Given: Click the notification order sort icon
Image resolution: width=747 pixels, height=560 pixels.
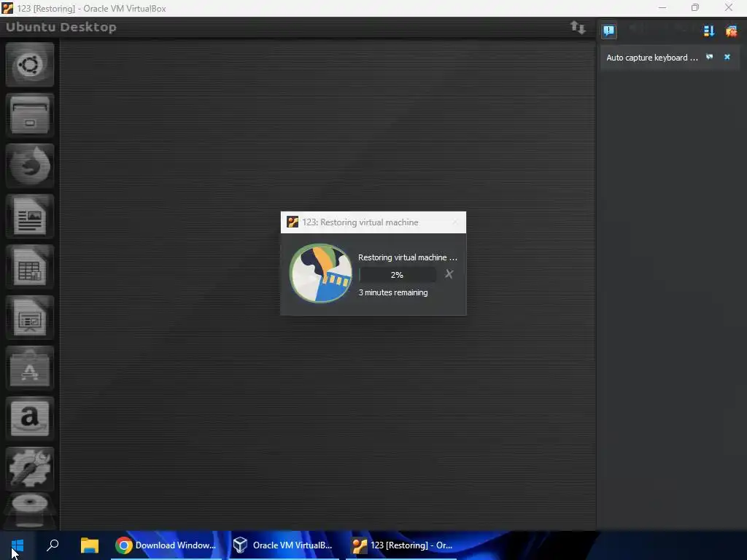Looking at the screenshot, I should tap(709, 31).
